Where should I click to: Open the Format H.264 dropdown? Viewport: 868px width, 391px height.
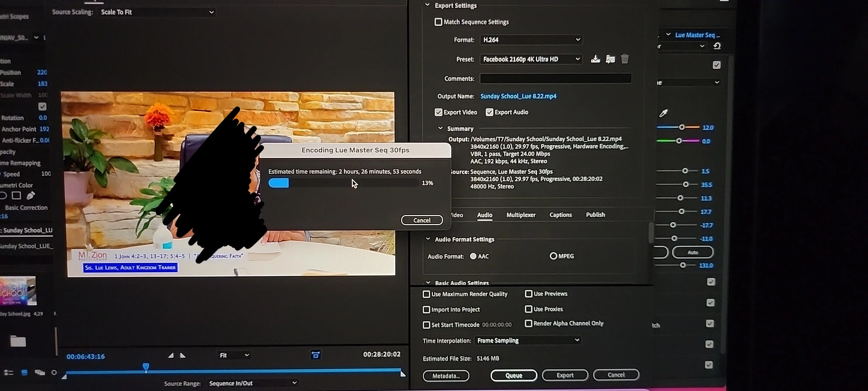531,40
